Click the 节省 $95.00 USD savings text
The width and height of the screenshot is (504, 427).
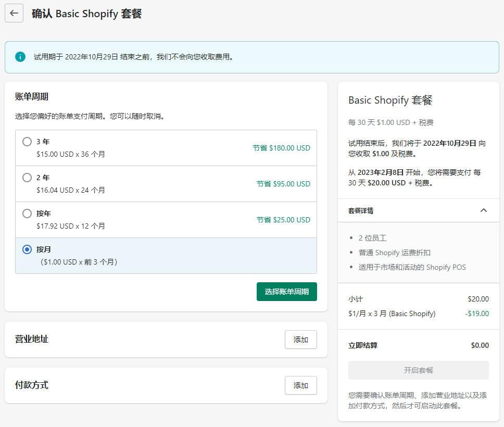coord(283,184)
